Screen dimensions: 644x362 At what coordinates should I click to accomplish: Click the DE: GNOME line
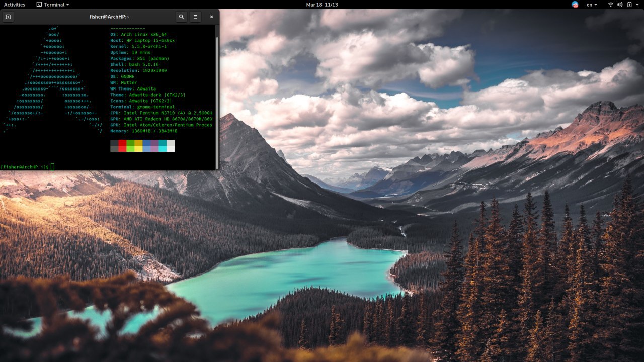(122, 76)
